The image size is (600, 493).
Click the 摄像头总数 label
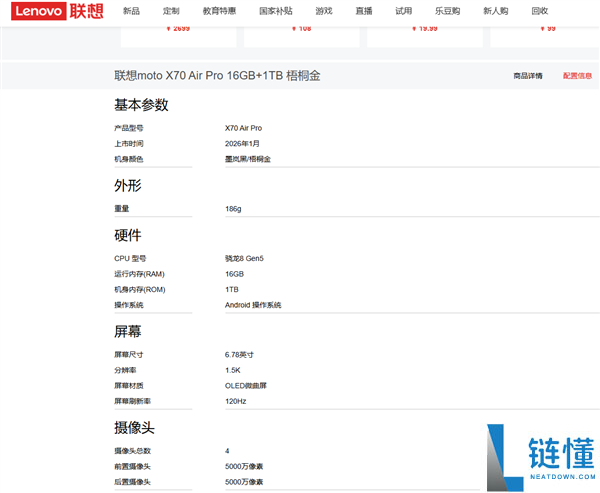pyautogui.click(x=132, y=451)
